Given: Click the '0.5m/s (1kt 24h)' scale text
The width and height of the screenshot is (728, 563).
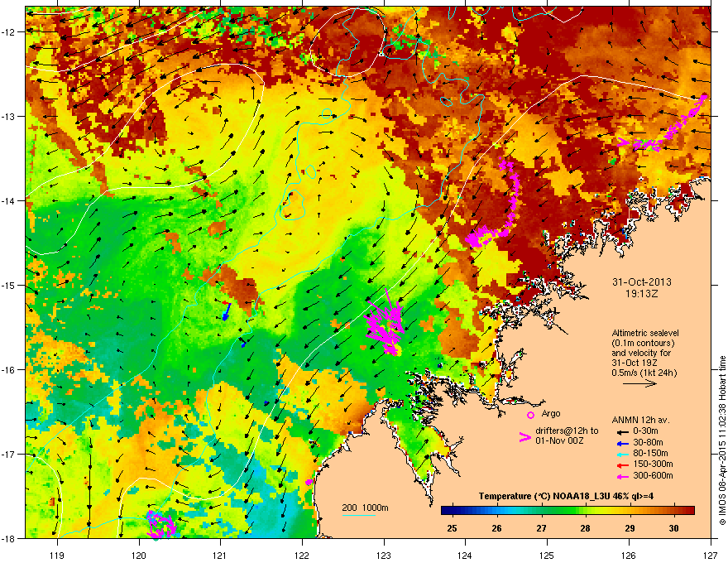Looking at the screenshot, I should click(x=644, y=373).
